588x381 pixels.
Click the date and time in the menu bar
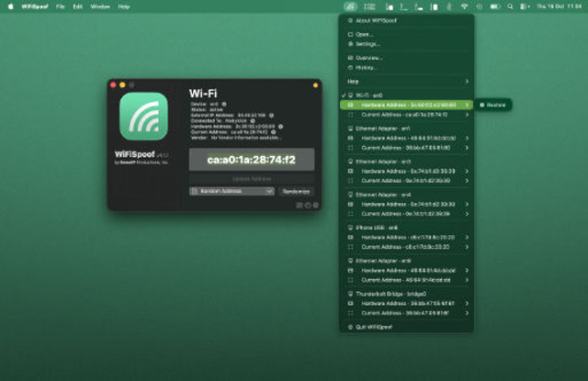point(559,6)
